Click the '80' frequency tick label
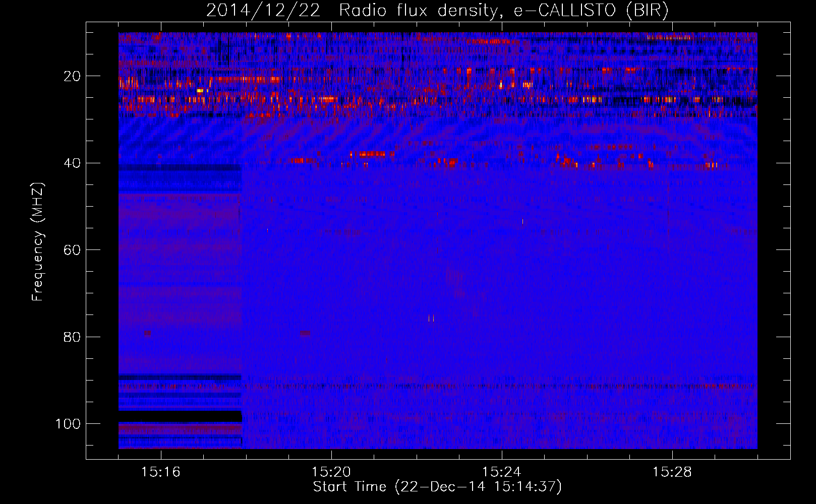The image size is (816, 504). (x=72, y=337)
